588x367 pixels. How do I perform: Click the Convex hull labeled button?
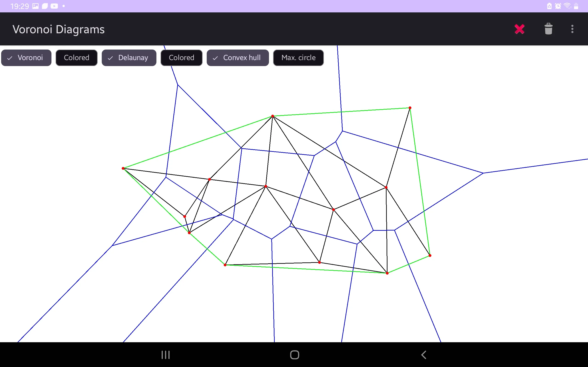(x=237, y=57)
